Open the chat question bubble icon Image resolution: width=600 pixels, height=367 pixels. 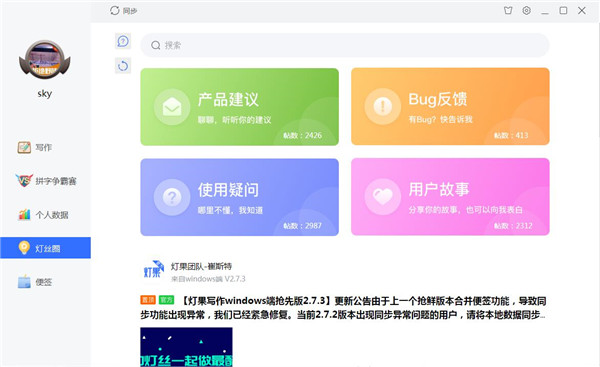click(123, 41)
